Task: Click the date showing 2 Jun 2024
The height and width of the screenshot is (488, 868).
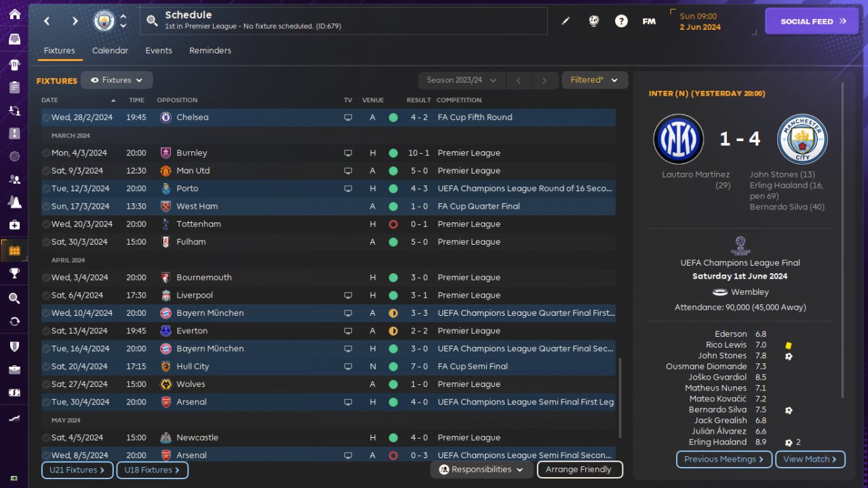Action: pyautogui.click(x=701, y=27)
